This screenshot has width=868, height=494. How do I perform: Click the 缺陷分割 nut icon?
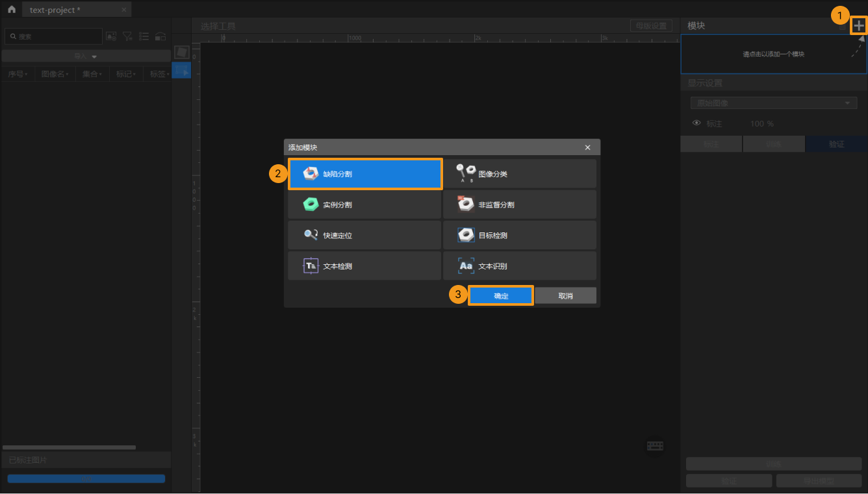[x=311, y=174]
